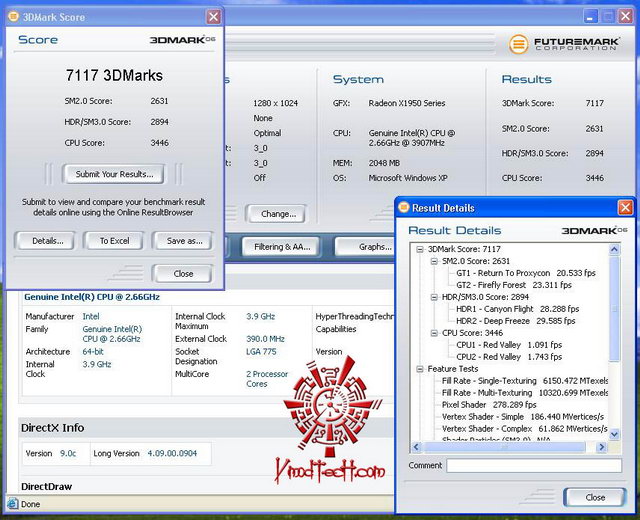This screenshot has height=520, width=640.
Task: Select Fill Rate - Multi-Texturing row
Action: click(525, 393)
